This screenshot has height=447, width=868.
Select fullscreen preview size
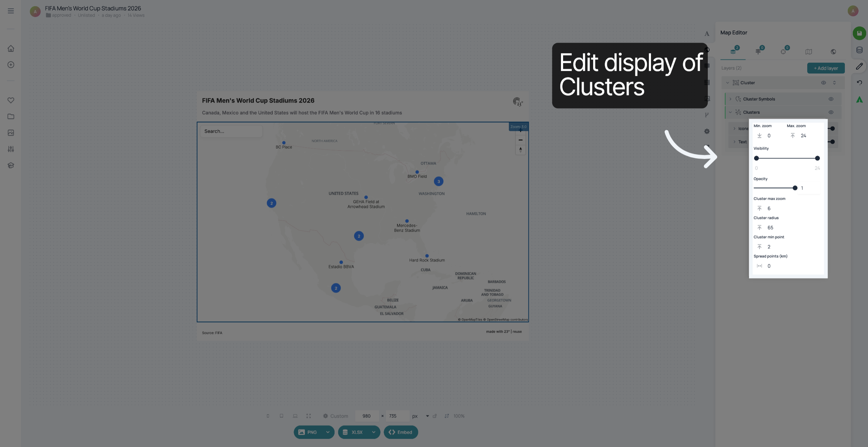tap(309, 416)
